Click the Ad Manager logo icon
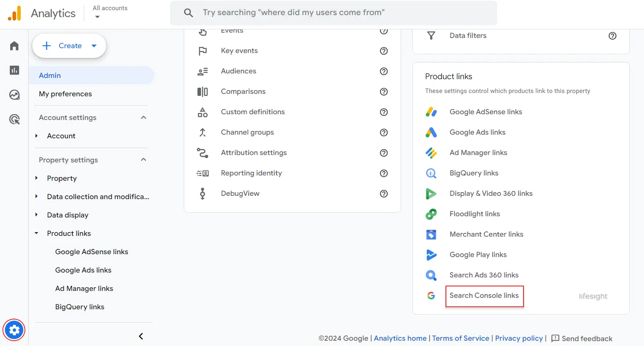Viewport: 644px width, 346px height. [431, 153]
